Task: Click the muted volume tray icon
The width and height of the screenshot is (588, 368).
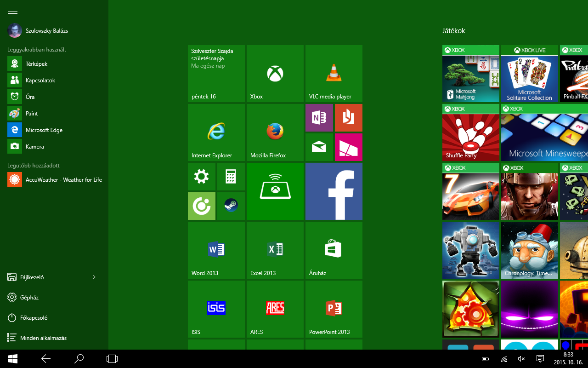Action: click(521, 359)
